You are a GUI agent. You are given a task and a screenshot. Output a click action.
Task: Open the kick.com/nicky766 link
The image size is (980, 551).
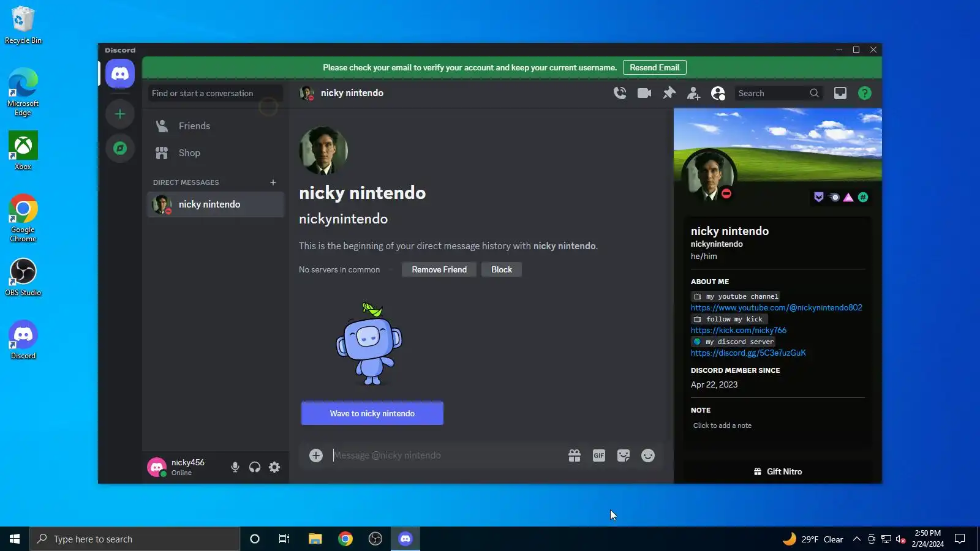pyautogui.click(x=739, y=330)
